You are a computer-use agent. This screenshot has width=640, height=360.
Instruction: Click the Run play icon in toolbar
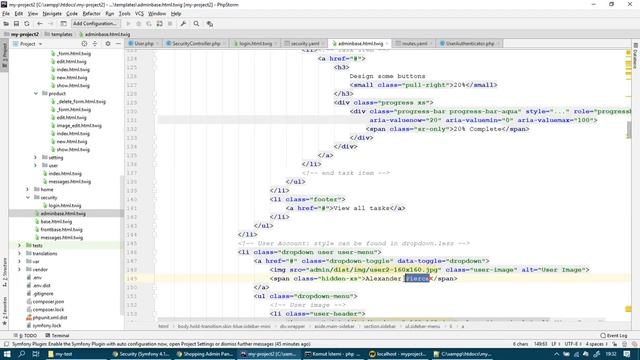(x=128, y=24)
